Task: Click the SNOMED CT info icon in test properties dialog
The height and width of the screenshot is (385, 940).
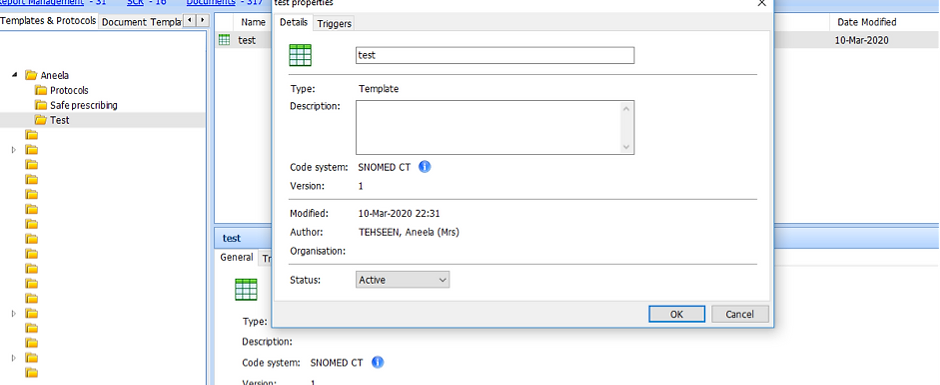Action: click(424, 167)
